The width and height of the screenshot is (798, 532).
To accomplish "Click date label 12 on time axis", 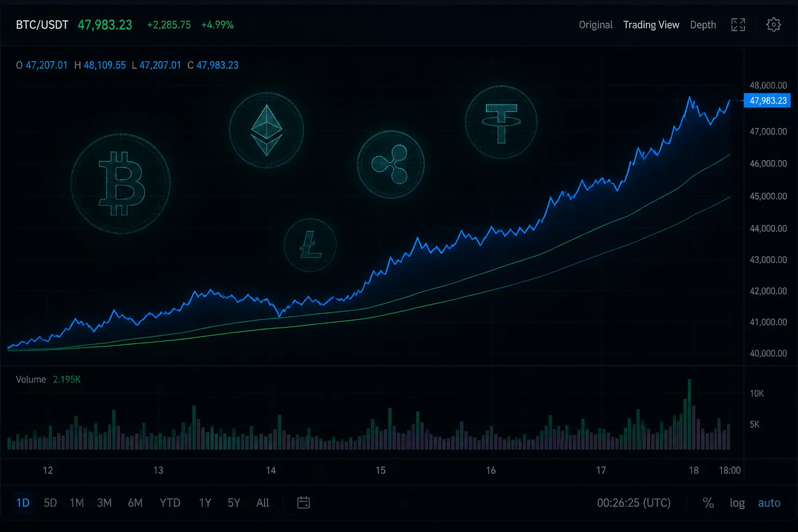I will (48, 470).
